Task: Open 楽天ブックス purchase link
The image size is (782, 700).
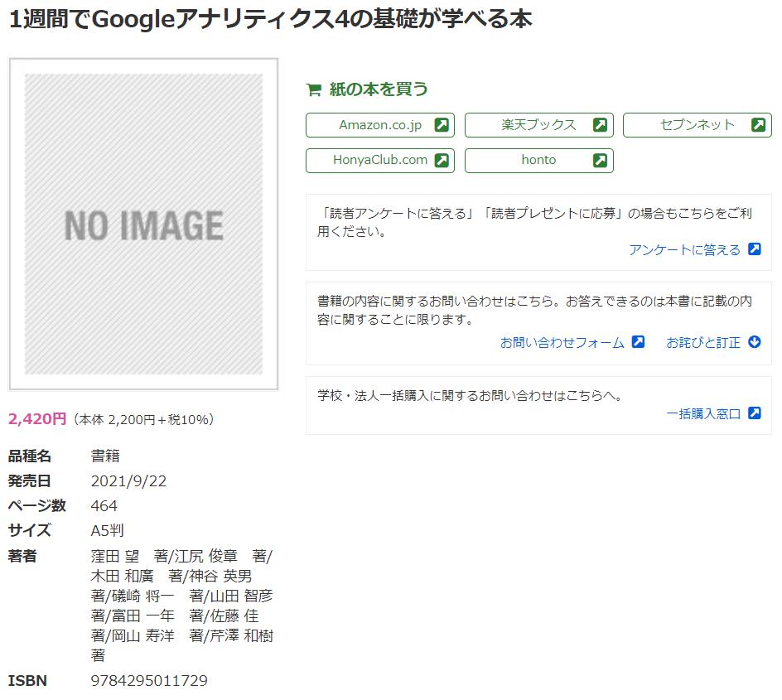Action: 538,124
